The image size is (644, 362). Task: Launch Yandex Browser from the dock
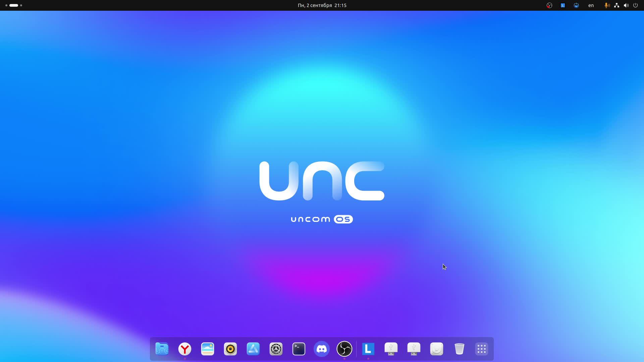coord(185,349)
